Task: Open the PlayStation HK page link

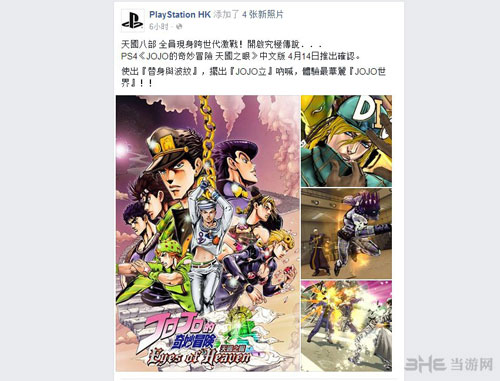Action: pos(180,15)
